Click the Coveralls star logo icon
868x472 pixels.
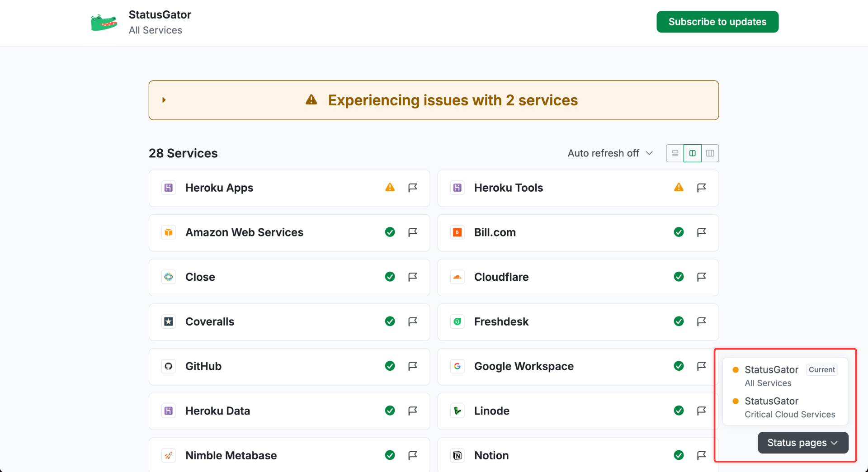click(169, 321)
